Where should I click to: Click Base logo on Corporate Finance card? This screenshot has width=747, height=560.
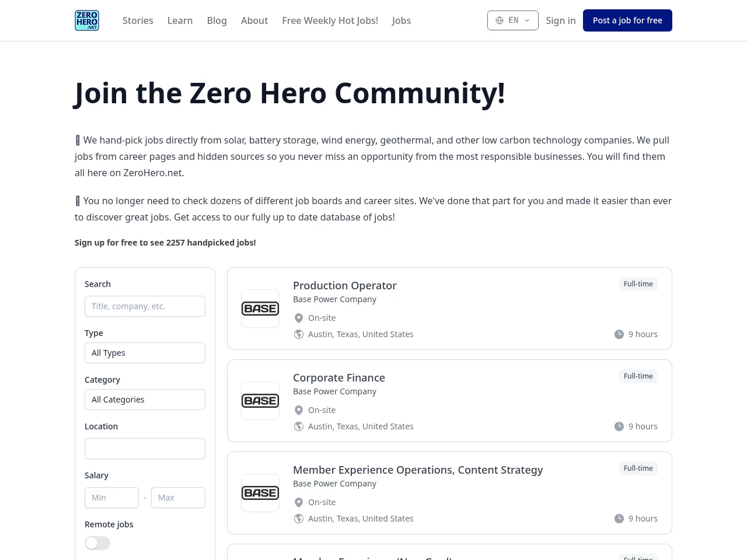pos(260,401)
